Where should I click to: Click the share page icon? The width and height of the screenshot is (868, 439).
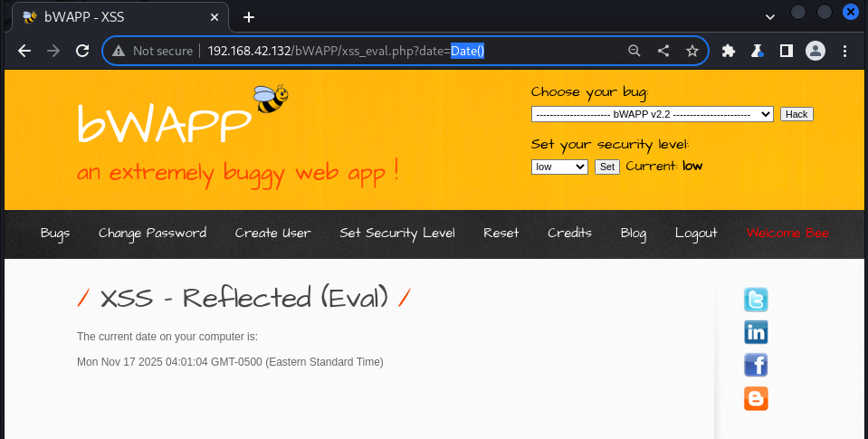(x=663, y=52)
